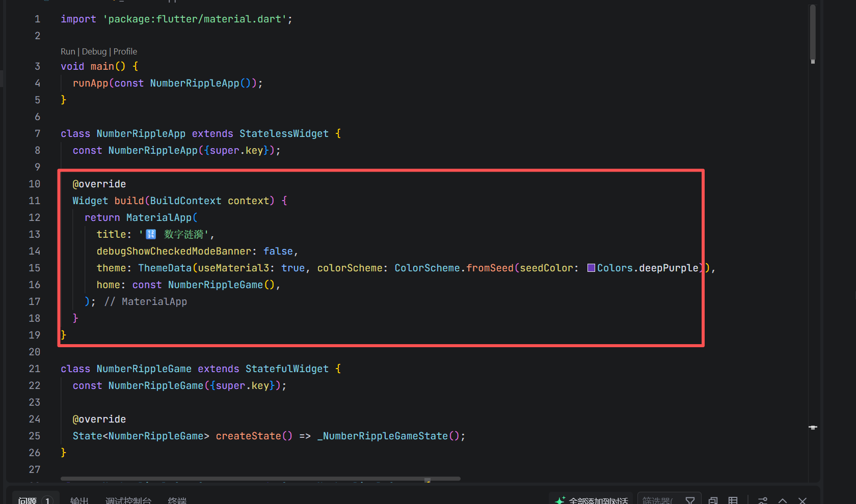856x504 pixels.
Task: Click the Profile code lens above main()
Action: (x=125, y=51)
